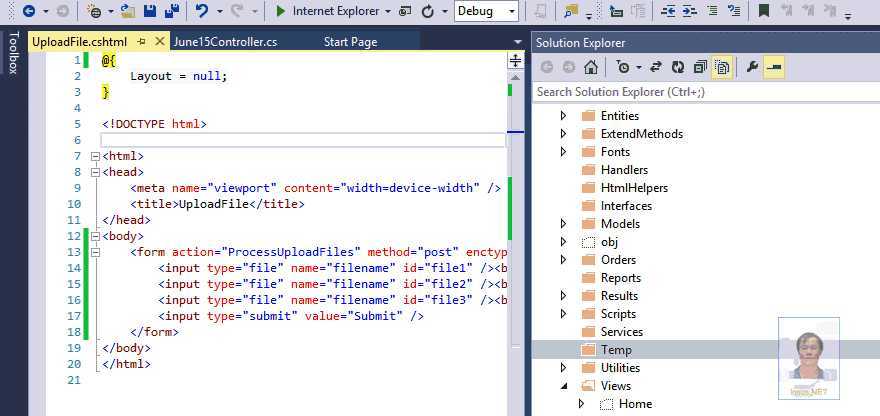Close the UploadFile.cshtml tab
The image size is (880, 416).
pos(159,42)
